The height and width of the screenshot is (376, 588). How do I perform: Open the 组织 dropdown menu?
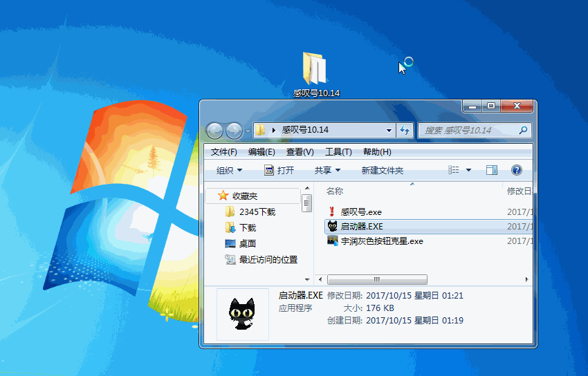point(229,170)
